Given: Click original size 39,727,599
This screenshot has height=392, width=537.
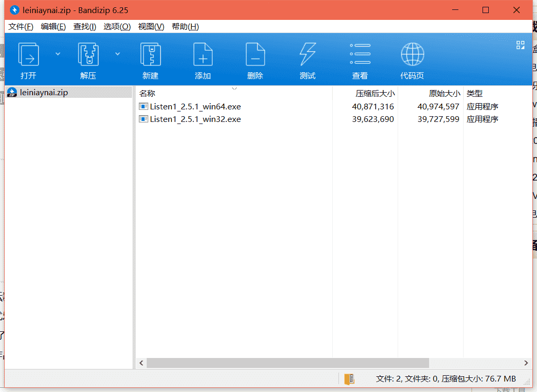Looking at the screenshot, I should (439, 119).
